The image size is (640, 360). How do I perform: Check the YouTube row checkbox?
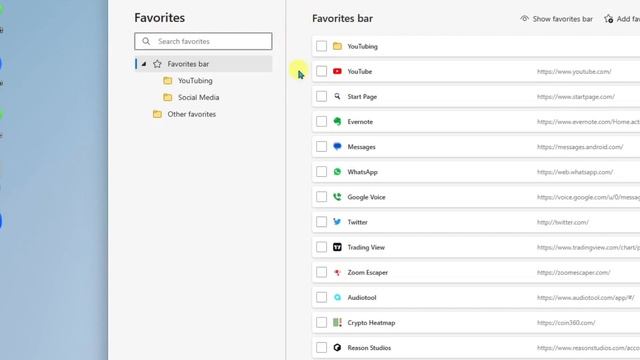point(322,71)
